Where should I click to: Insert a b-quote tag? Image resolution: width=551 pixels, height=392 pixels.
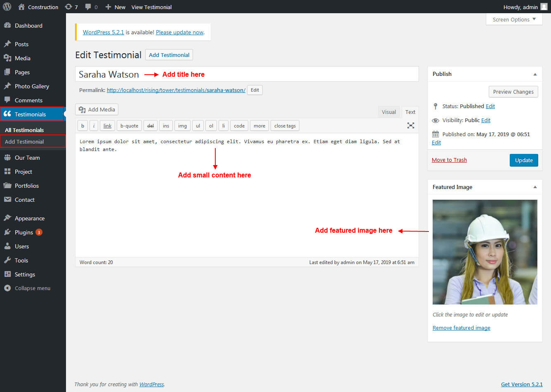(129, 126)
